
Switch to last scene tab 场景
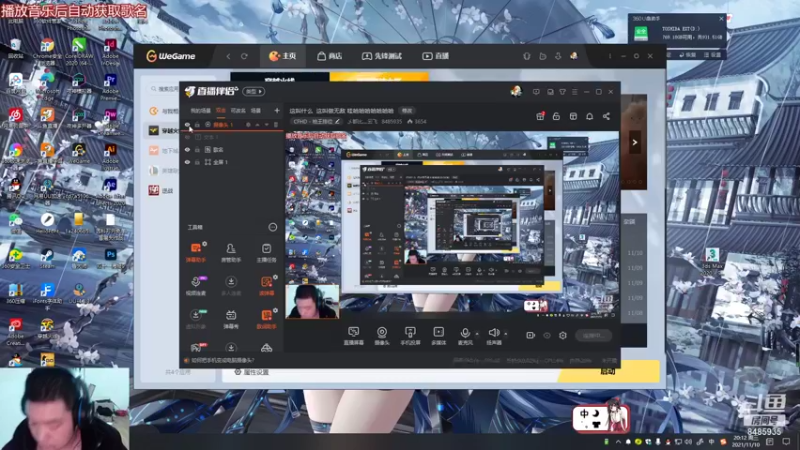tap(256, 110)
